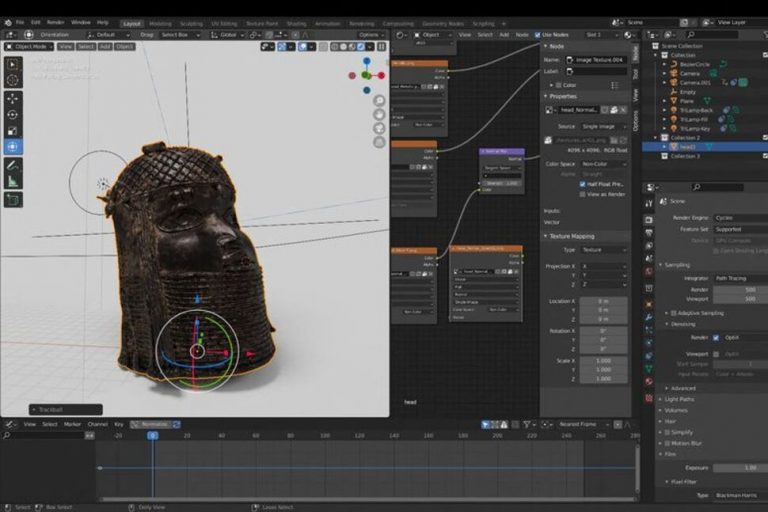Switch to the Shading workspace tab
This screenshot has width=768, height=512.
[x=296, y=24]
